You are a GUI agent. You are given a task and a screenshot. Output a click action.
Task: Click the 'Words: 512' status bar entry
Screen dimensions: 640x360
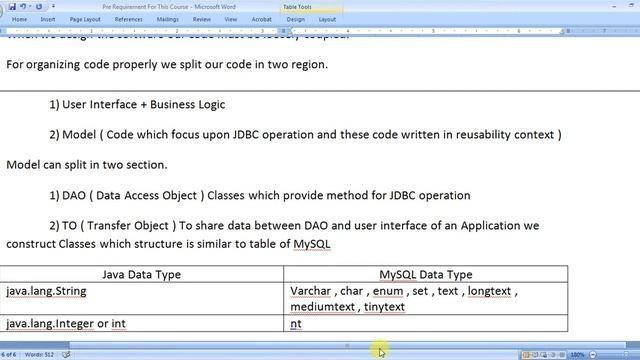click(x=39, y=354)
